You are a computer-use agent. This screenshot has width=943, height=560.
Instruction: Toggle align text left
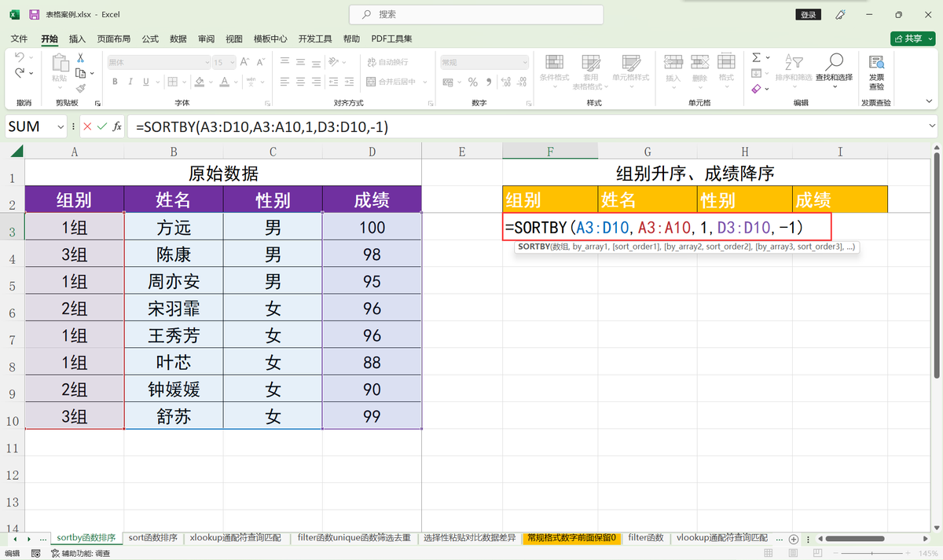[x=285, y=82]
